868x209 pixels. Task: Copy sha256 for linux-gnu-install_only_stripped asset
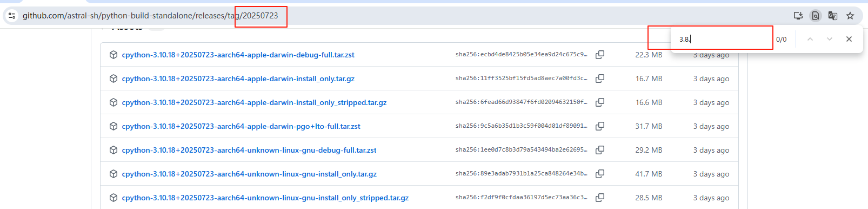(600, 198)
